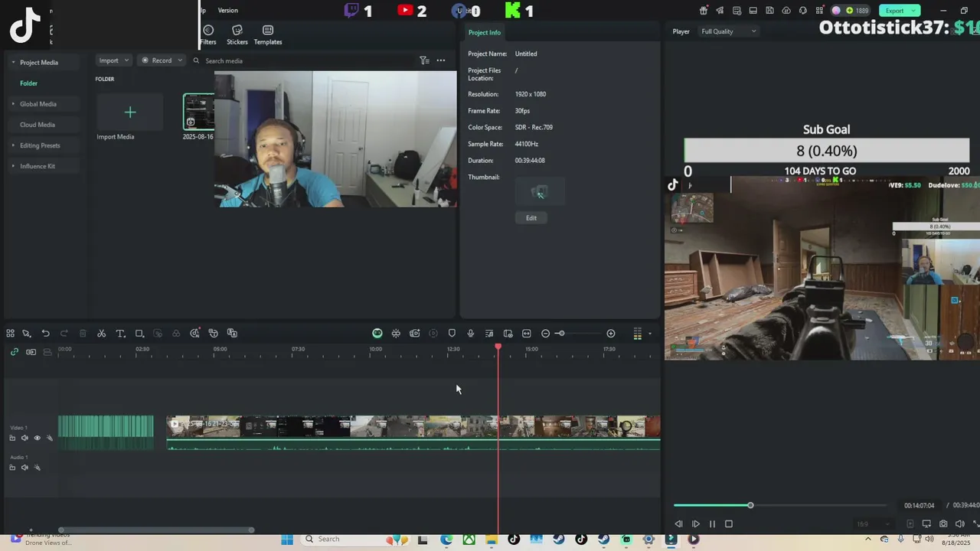
Task: Expand the Influence Kit section
Action: pyautogui.click(x=13, y=166)
